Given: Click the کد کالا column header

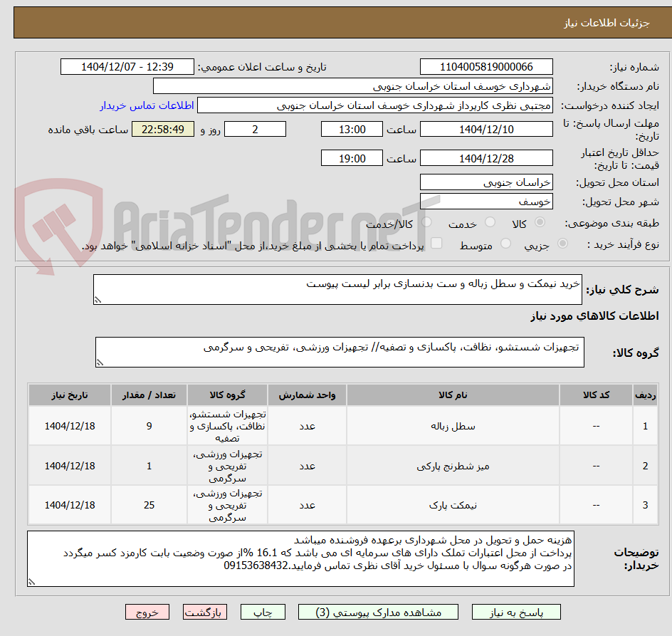Looking at the screenshot, I should pyautogui.click(x=596, y=395).
